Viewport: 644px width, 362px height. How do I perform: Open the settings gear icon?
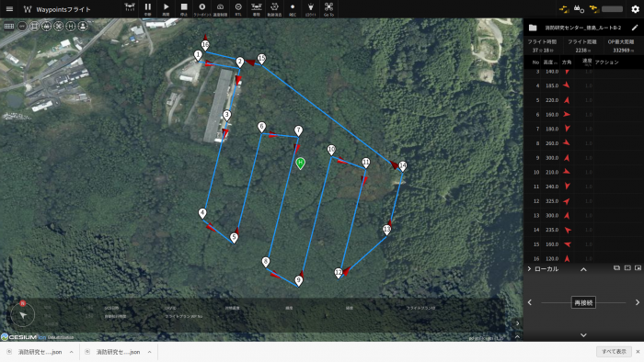[635, 9]
